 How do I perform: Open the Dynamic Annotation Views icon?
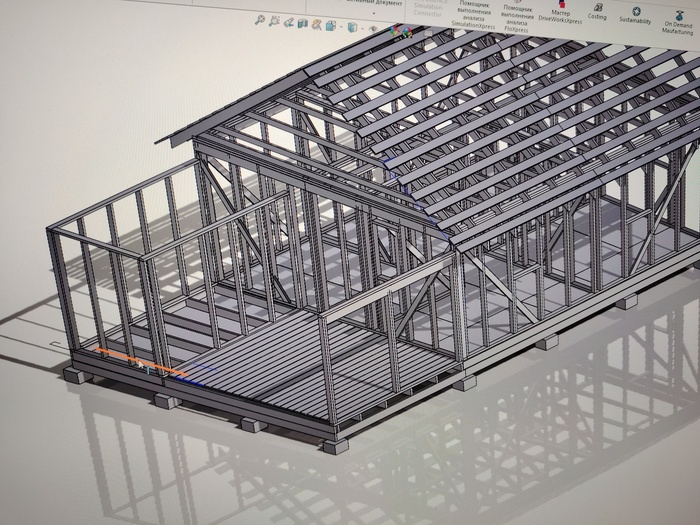[x=317, y=25]
